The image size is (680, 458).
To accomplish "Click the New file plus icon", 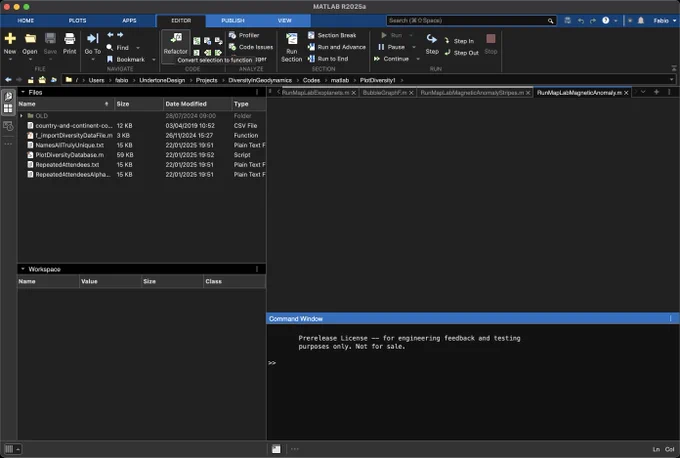I will [x=10, y=39].
